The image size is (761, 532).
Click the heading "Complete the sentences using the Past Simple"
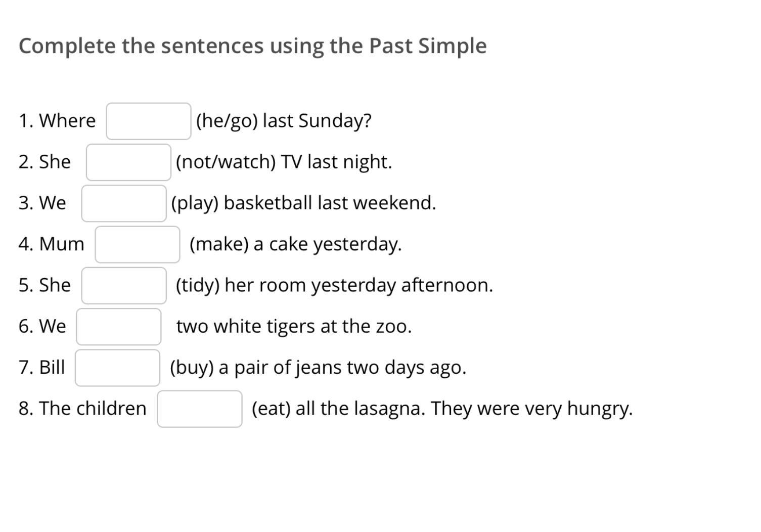pyautogui.click(x=253, y=46)
